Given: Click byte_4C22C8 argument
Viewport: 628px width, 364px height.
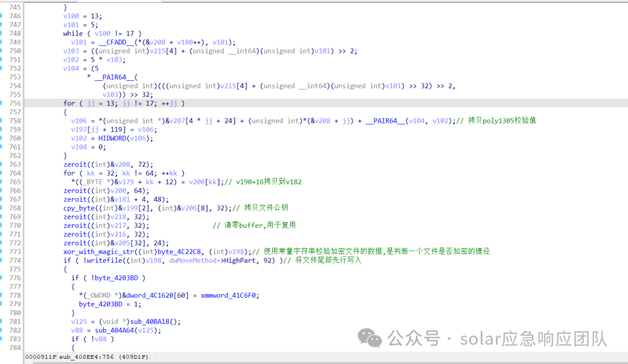Looking at the screenshot, I should coord(179,251).
